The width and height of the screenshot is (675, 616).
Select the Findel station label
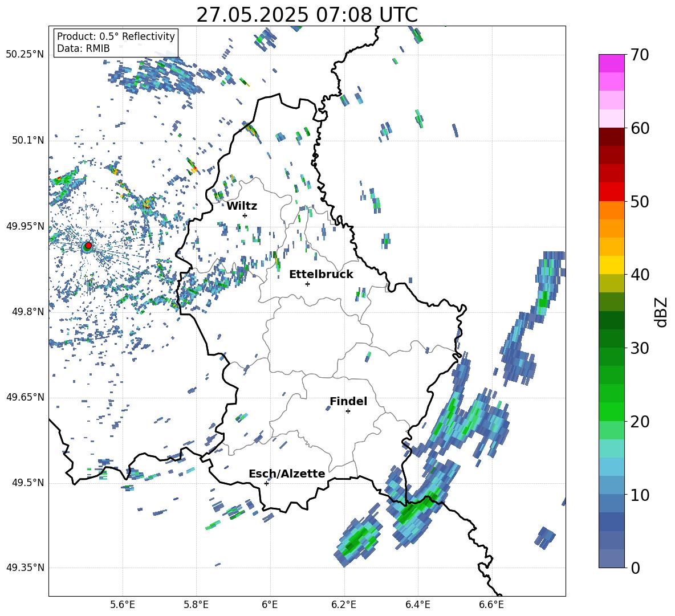pyautogui.click(x=348, y=401)
